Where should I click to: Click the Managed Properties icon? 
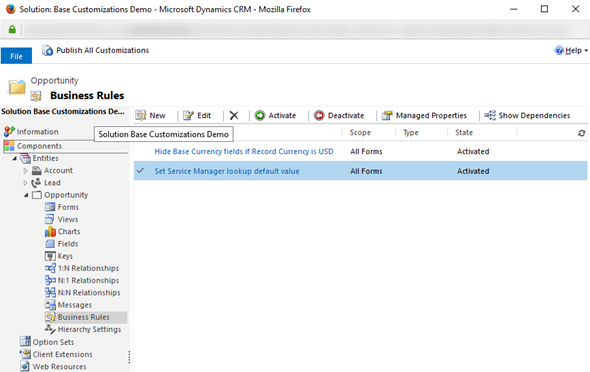(387, 115)
